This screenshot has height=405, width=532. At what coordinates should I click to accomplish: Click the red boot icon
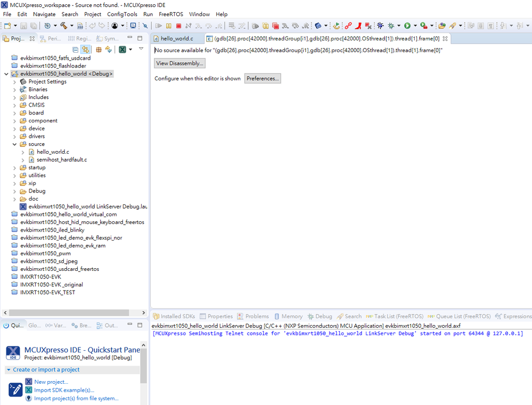pyautogui.click(x=358, y=26)
